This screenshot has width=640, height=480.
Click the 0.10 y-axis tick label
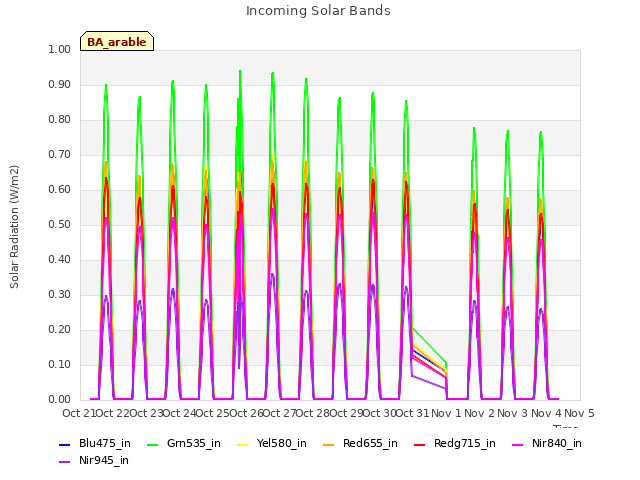pyautogui.click(x=60, y=364)
